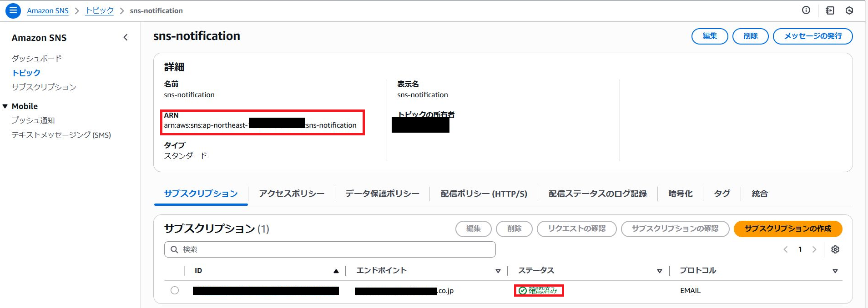Open Amazon SNS breadcrumb link
Image resolution: width=868 pixels, height=308 pixels.
pos(48,11)
